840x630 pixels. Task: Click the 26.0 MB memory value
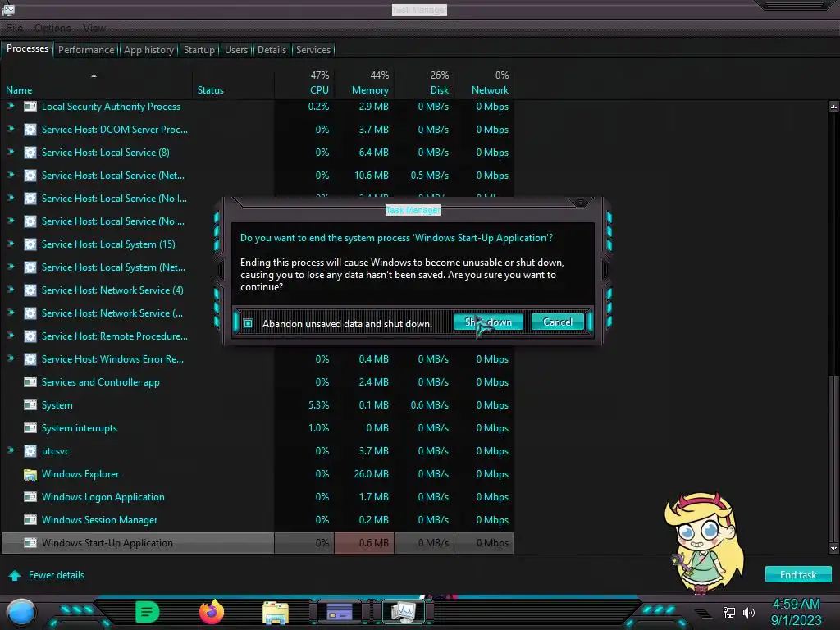[x=372, y=474]
